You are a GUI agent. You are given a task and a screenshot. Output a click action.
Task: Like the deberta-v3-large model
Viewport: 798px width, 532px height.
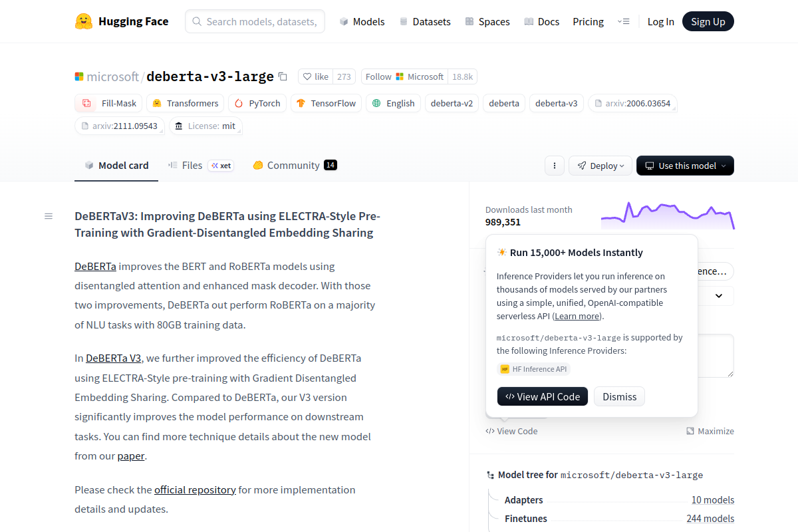point(315,76)
